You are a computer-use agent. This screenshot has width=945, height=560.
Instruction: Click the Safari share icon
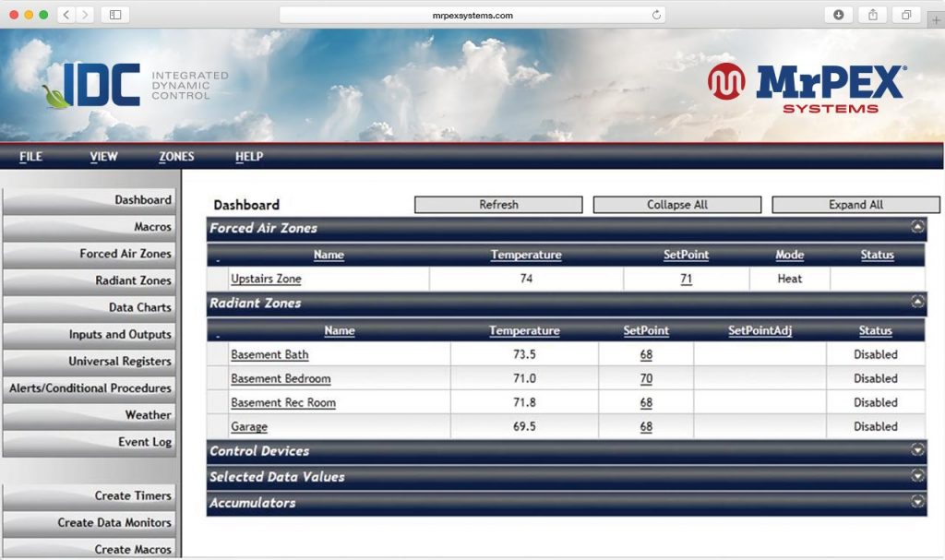(872, 15)
